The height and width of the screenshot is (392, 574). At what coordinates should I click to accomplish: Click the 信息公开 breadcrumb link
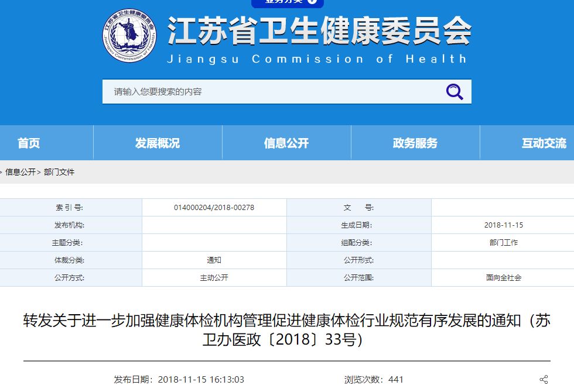pos(20,172)
